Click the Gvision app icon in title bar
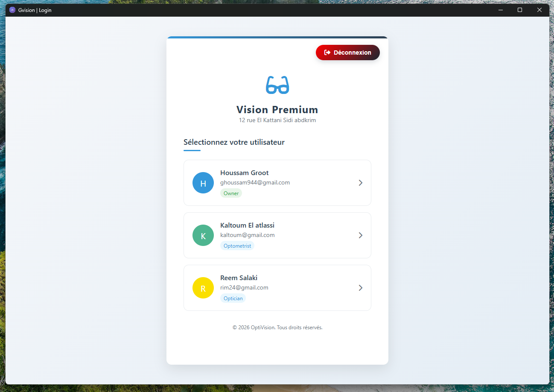554x392 pixels. pyautogui.click(x=12, y=10)
